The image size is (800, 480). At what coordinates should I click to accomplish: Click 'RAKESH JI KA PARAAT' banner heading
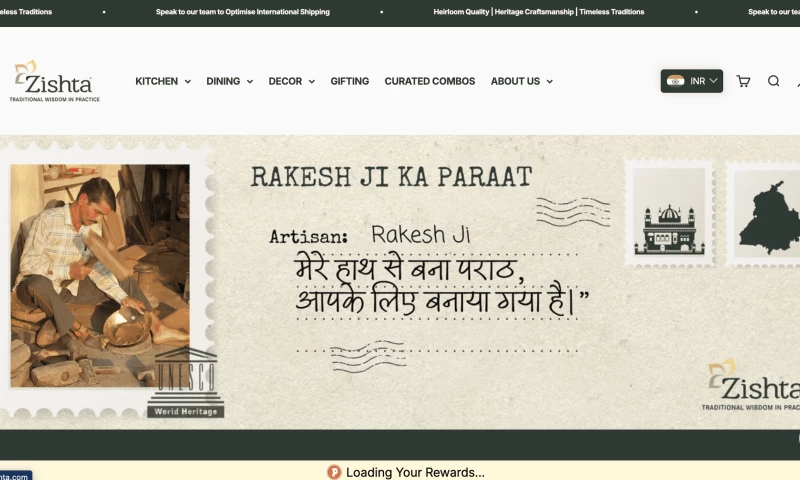coord(391,177)
